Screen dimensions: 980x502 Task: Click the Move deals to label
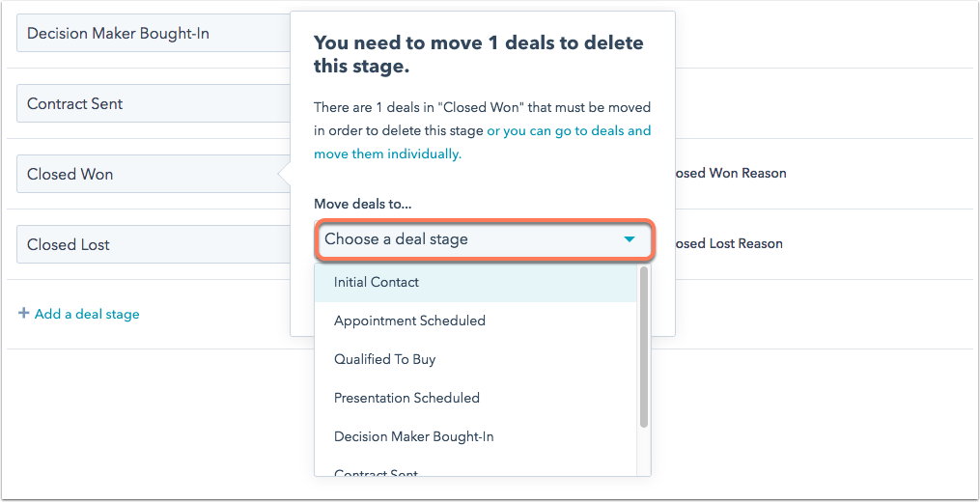(x=362, y=204)
